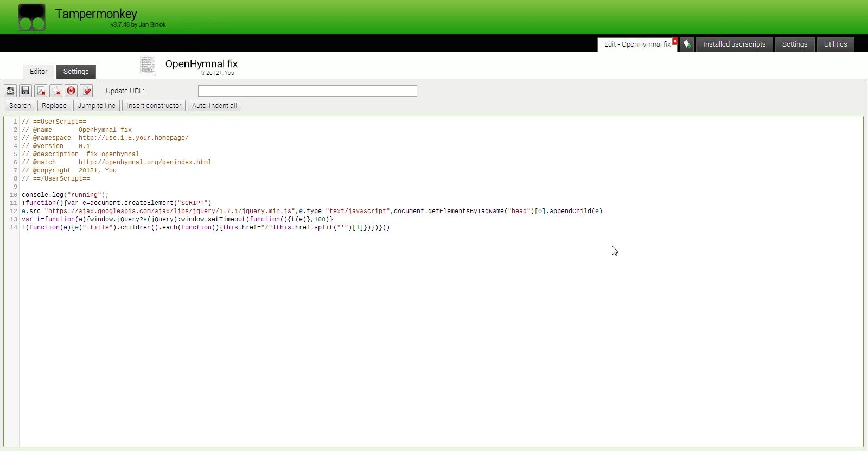Click the Jump to line button

(97, 106)
